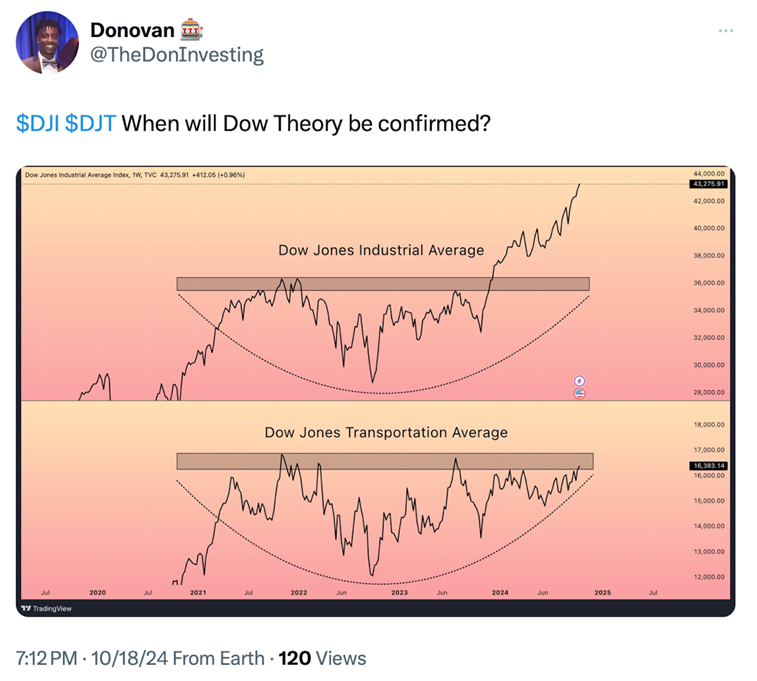Click the @TheDonInvesting handle
The width and height of the screenshot is (757, 681).
[177, 55]
